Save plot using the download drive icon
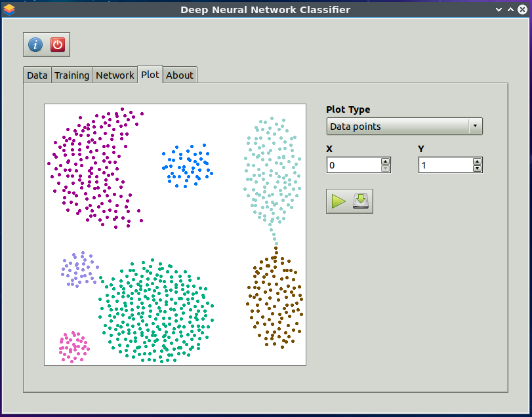This screenshot has width=532, height=417. [x=361, y=201]
